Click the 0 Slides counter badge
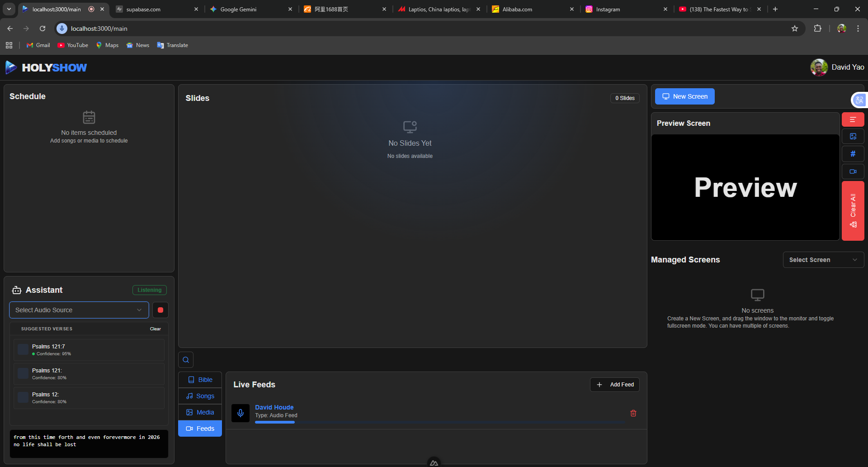The image size is (868, 467). (625, 98)
